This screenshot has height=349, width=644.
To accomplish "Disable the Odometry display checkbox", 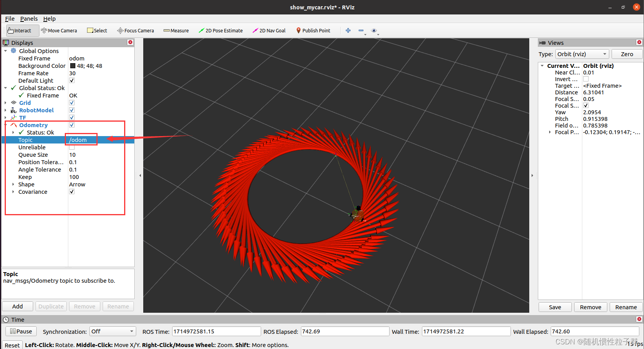I will (72, 125).
